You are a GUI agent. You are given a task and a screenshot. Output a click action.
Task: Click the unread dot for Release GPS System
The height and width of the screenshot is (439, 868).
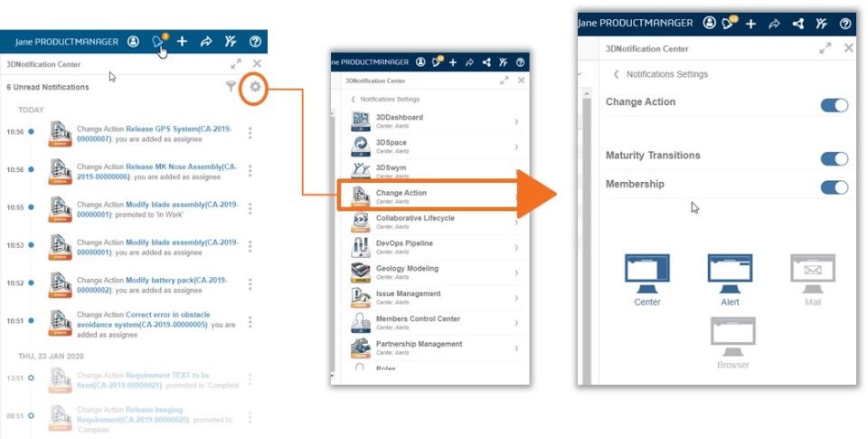point(31,132)
